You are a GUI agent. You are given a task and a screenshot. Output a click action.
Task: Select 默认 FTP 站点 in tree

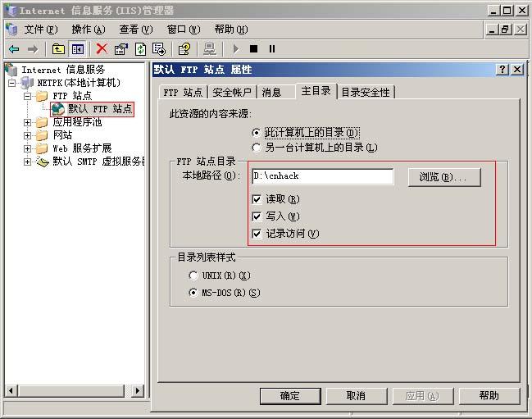(x=100, y=109)
